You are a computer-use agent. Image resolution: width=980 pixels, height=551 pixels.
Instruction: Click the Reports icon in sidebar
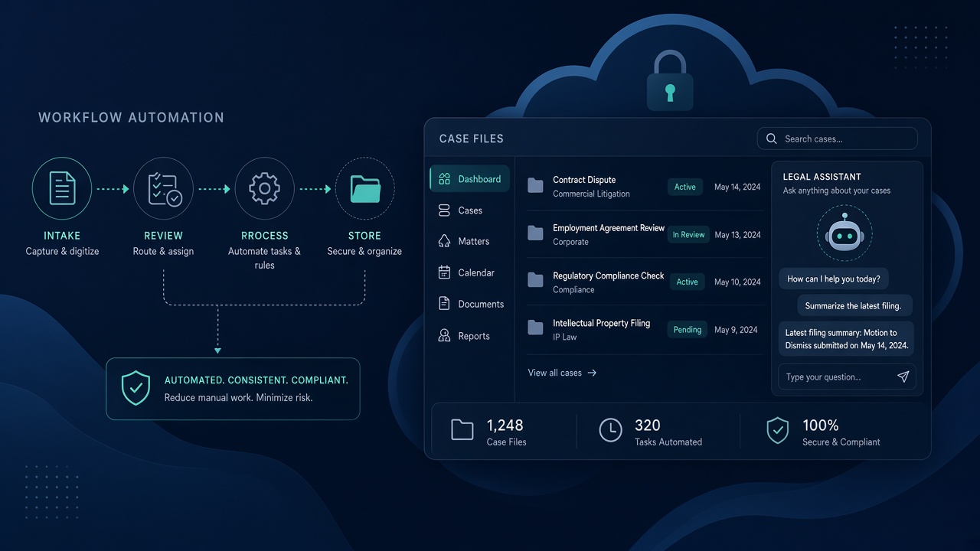tap(444, 336)
